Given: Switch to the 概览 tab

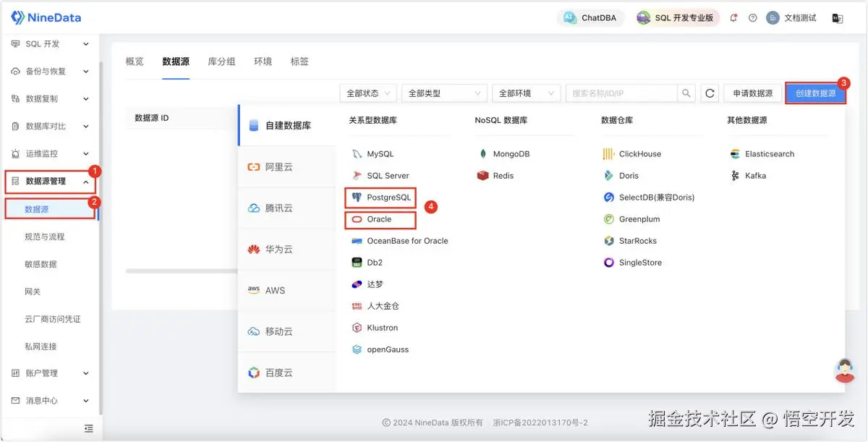Looking at the screenshot, I should coord(135,61).
